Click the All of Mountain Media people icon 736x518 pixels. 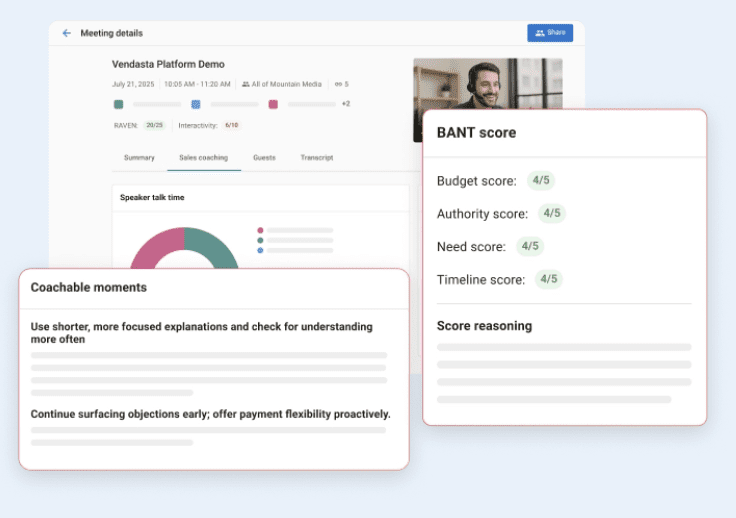coord(246,84)
